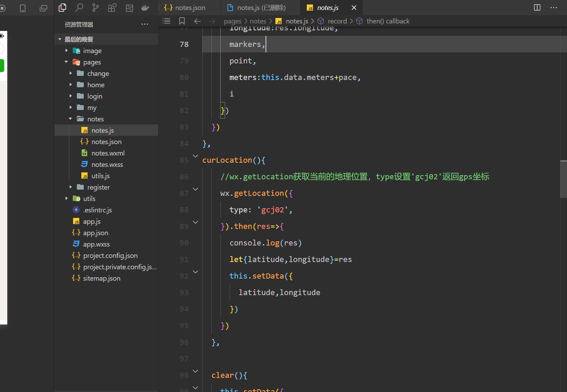Close the active notes.js tab
This screenshot has width=567, height=392.
pos(354,8)
